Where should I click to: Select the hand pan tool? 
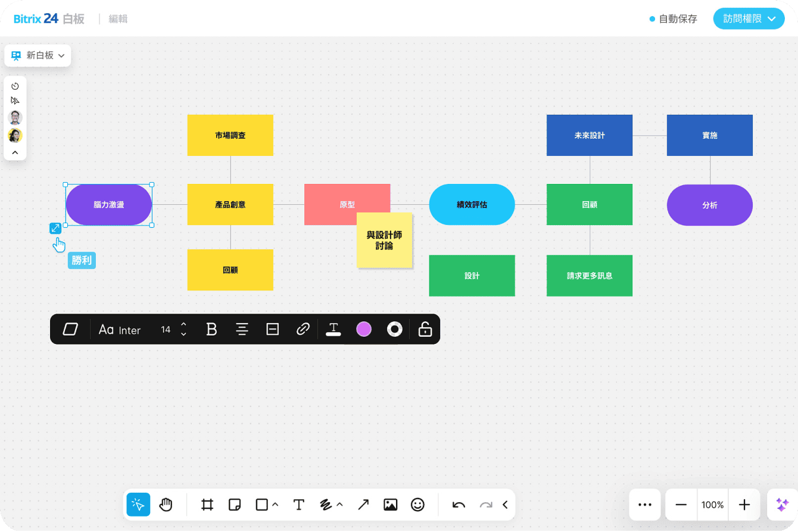[166, 505]
